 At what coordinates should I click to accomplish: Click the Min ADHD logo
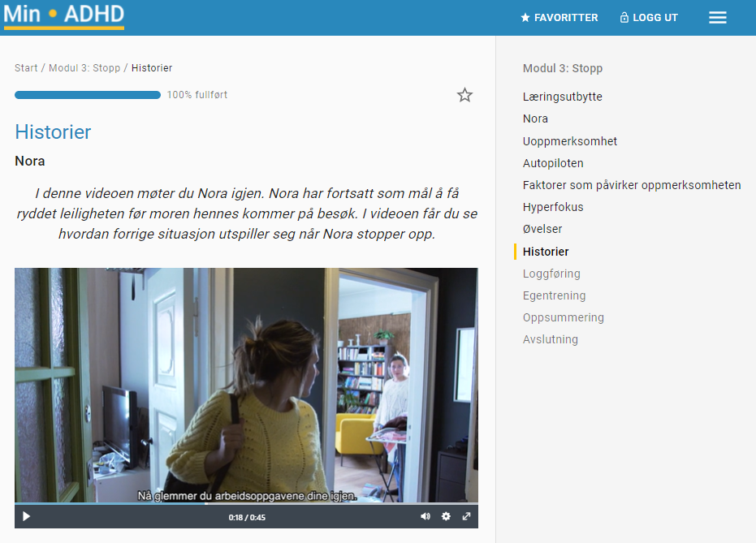pyautogui.click(x=63, y=16)
